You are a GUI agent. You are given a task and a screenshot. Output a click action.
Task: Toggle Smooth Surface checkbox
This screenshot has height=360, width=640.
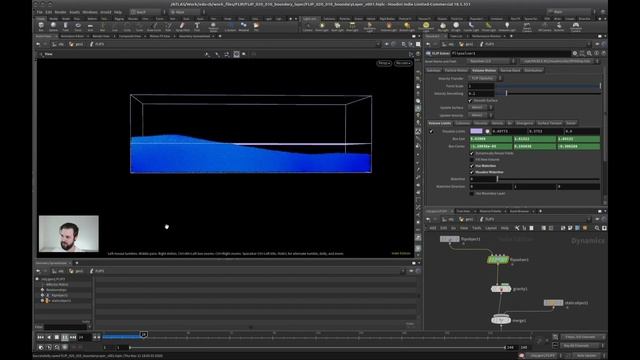(x=470, y=100)
